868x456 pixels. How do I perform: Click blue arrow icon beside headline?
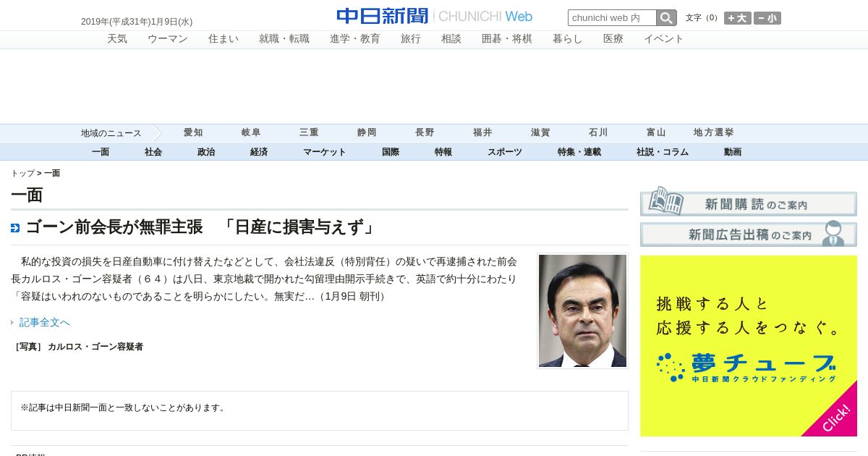[x=15, y=228]
